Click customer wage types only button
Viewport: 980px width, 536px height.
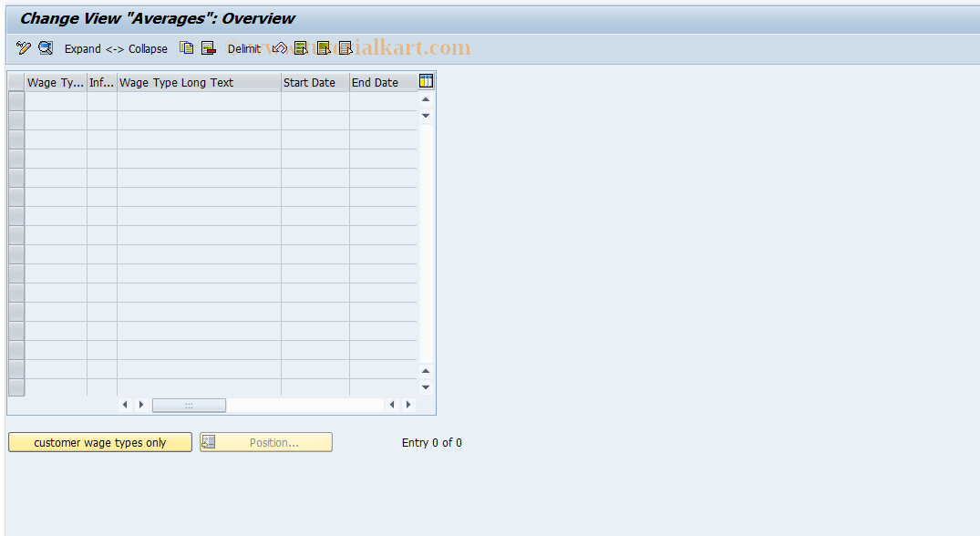[100, 442]
